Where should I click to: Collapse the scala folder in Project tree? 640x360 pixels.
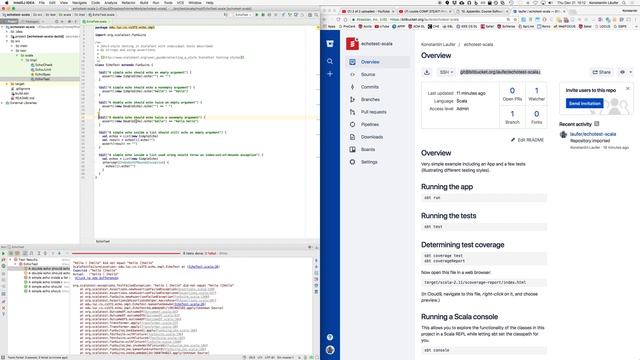coord(17,56)
